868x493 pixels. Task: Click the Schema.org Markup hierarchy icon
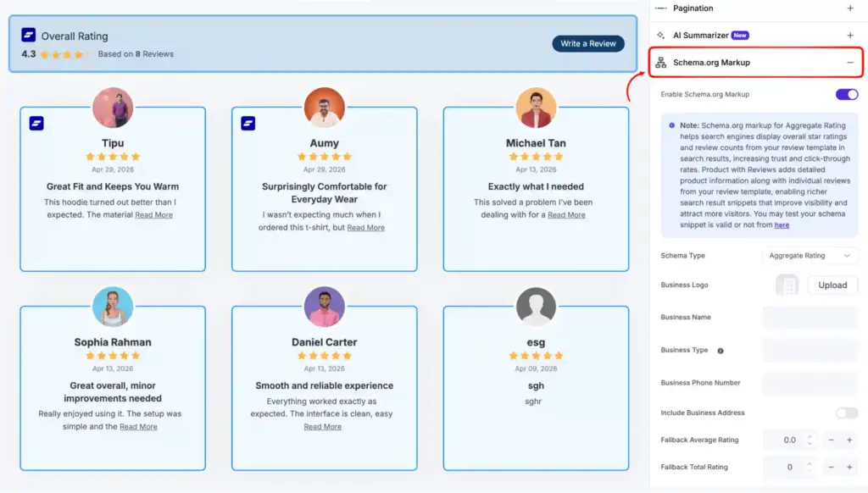[660, 63]
